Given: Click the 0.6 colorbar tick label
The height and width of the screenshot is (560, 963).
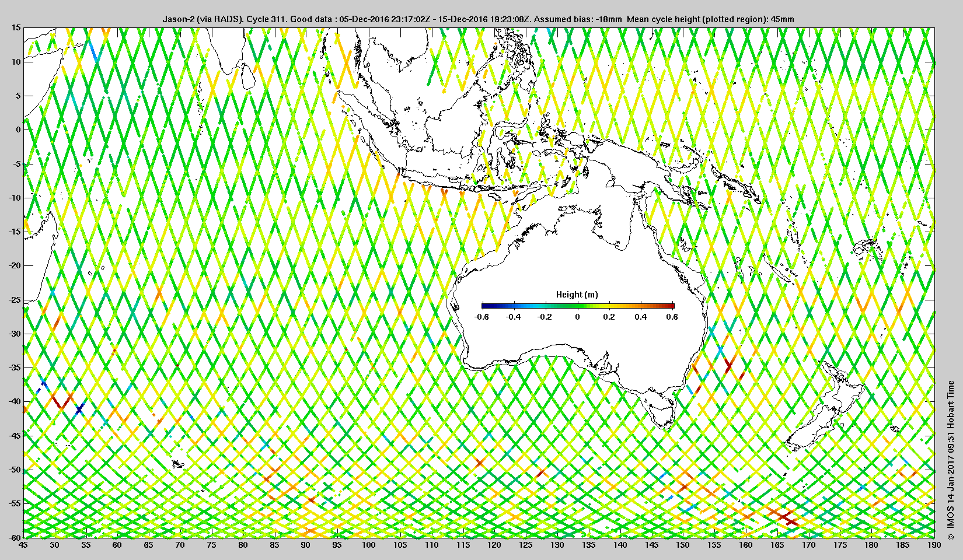Looking at the screenshot, I should point(672,317).
